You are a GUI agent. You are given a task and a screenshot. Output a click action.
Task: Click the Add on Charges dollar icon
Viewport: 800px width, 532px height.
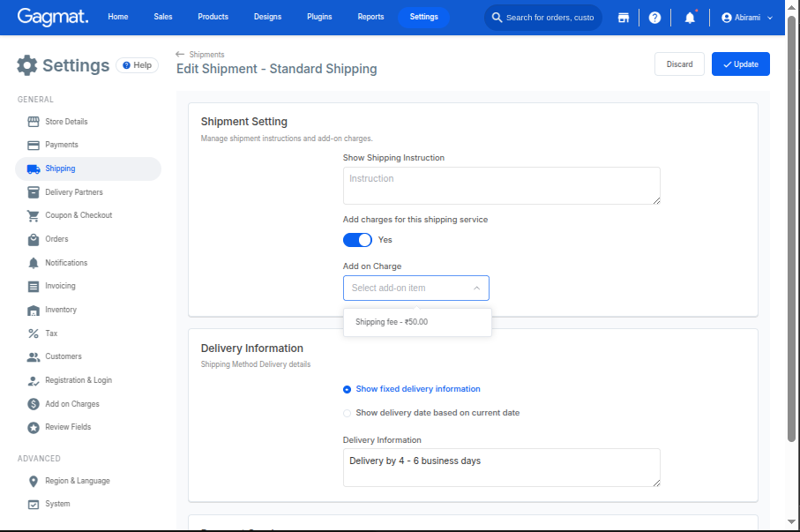coord(34,404)
